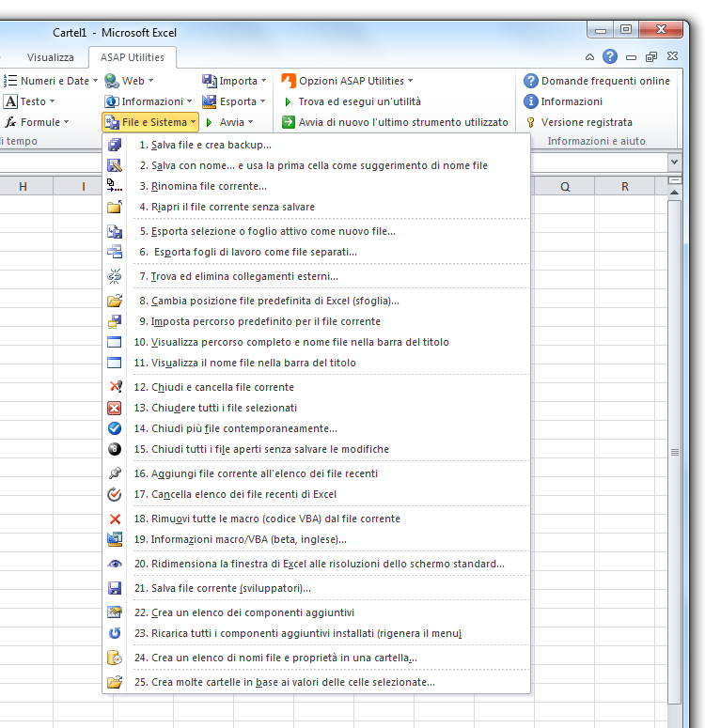Click the 8-ball icon for Chiudi tutti i file aperti

tap(115, 449)
